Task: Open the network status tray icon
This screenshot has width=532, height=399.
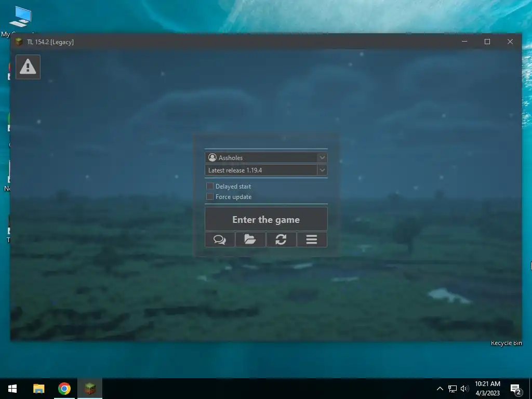Action: pos(453,389)
